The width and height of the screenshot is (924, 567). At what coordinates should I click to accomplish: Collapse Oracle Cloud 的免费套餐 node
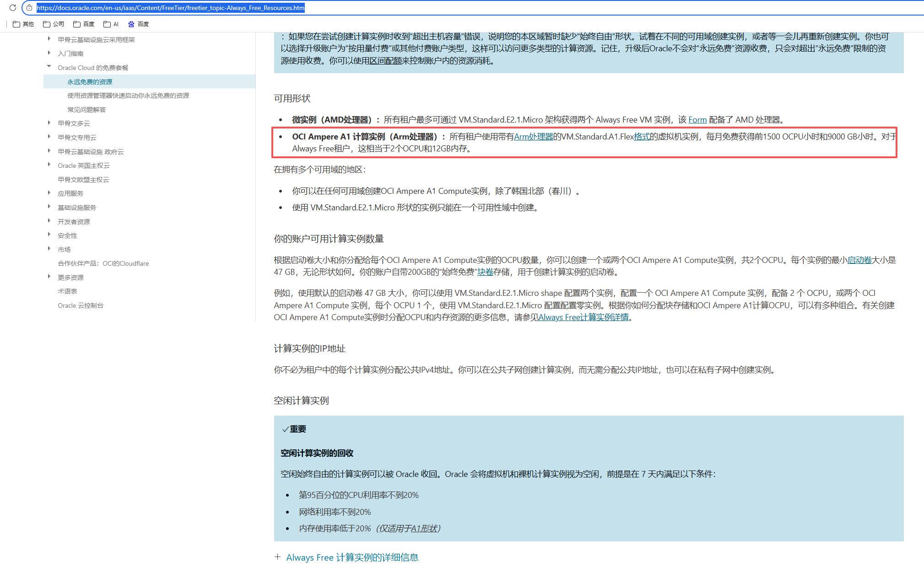click(x=49, y=67)
